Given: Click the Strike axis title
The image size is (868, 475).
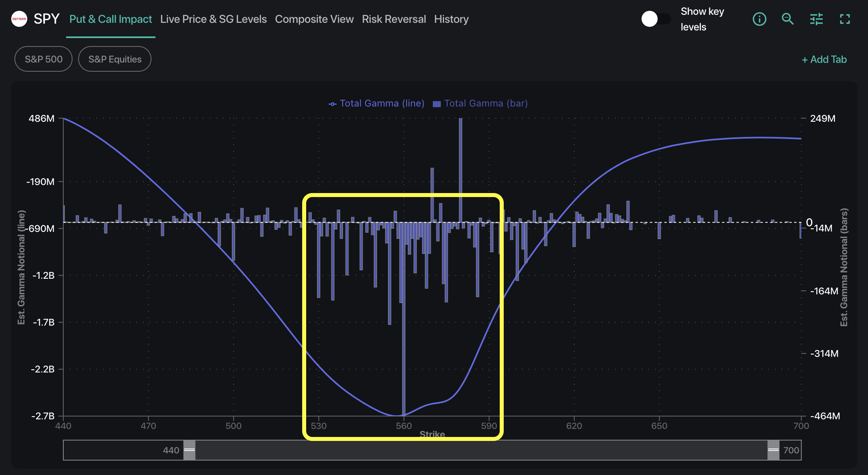Looking at the screenshot, I should point(432,434).
